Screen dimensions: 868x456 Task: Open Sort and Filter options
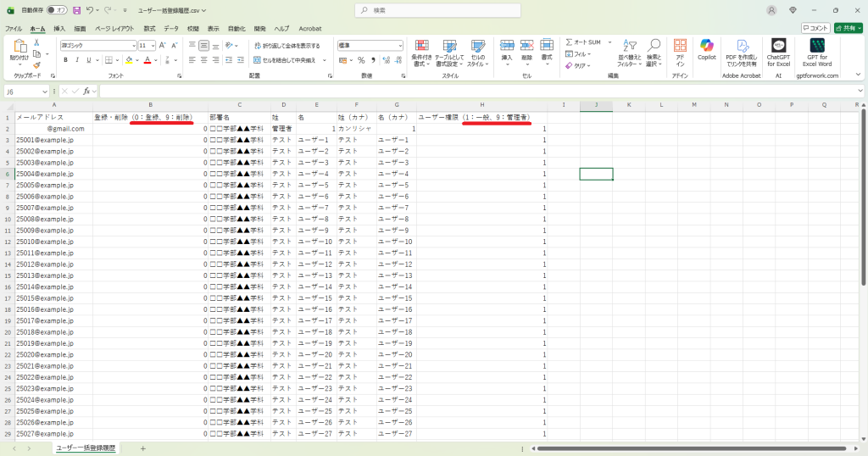coord(629,51)
